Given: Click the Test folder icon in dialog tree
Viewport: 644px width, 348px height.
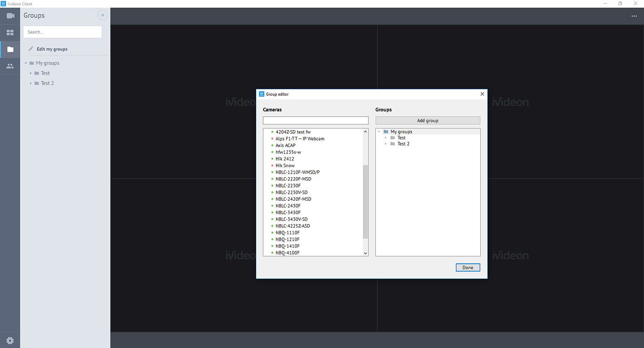Looking at the screenshot, I should tap(393, 138).
